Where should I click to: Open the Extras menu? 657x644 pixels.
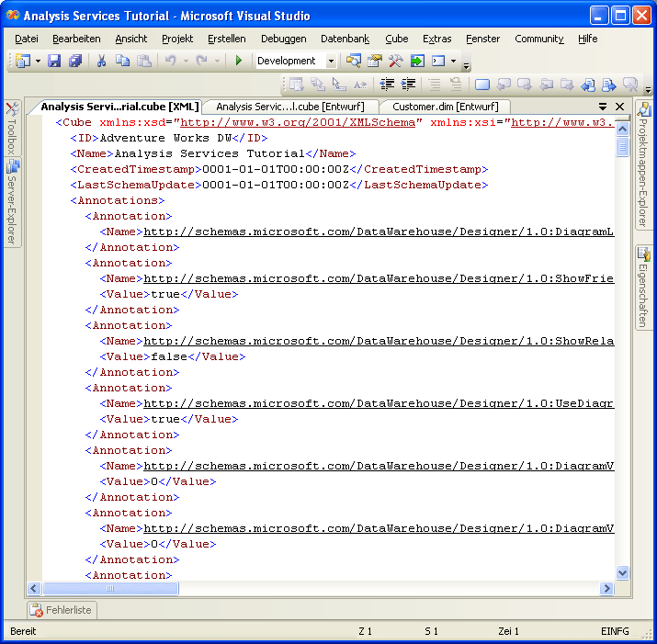pyautogui.click(x=437, y=39)
